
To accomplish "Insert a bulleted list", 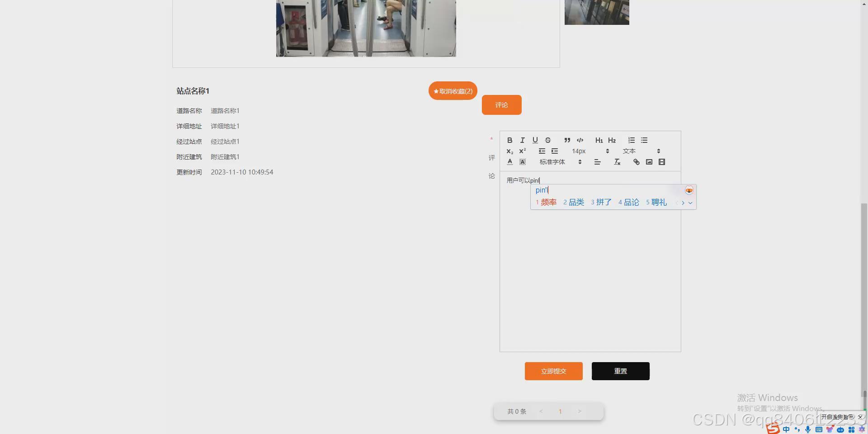I will [644, 140].
